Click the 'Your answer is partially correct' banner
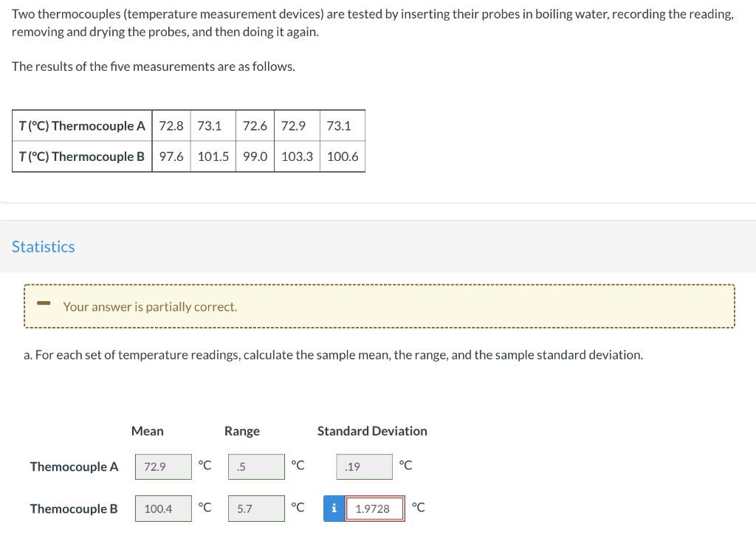The height and width of the screenshot is (541, 756). point(379,306)
